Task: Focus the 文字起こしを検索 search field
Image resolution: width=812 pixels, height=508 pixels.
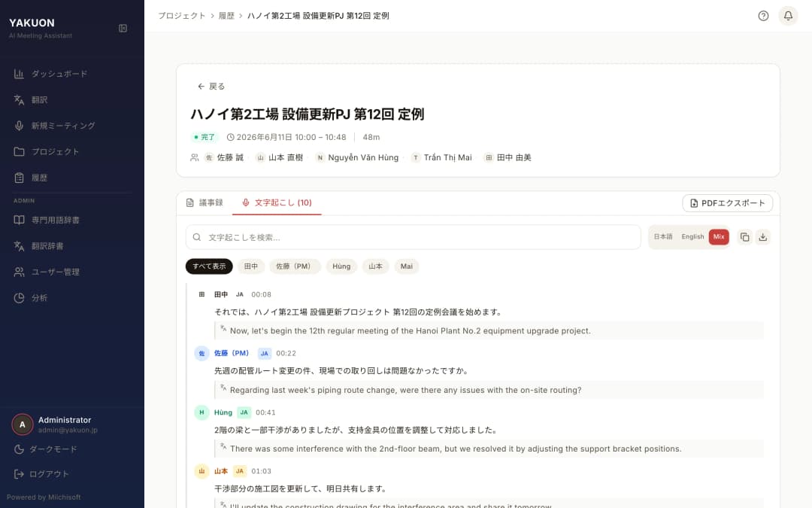Action: 414,237
